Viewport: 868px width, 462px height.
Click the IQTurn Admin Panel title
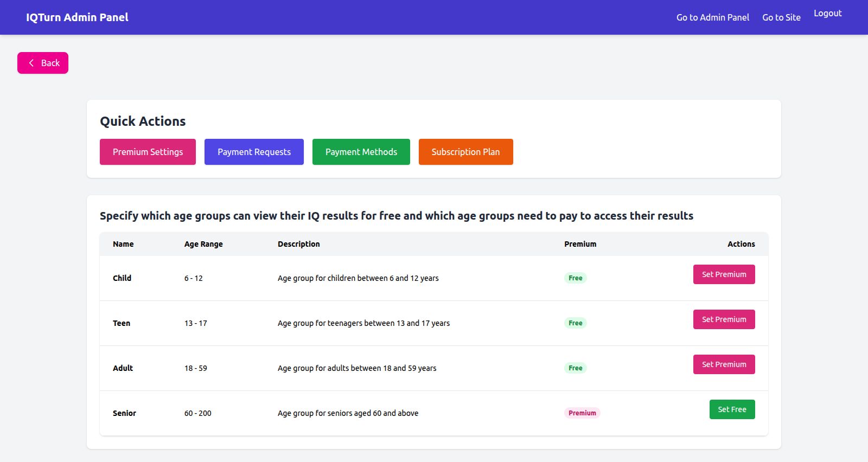(x=77, y=17)
